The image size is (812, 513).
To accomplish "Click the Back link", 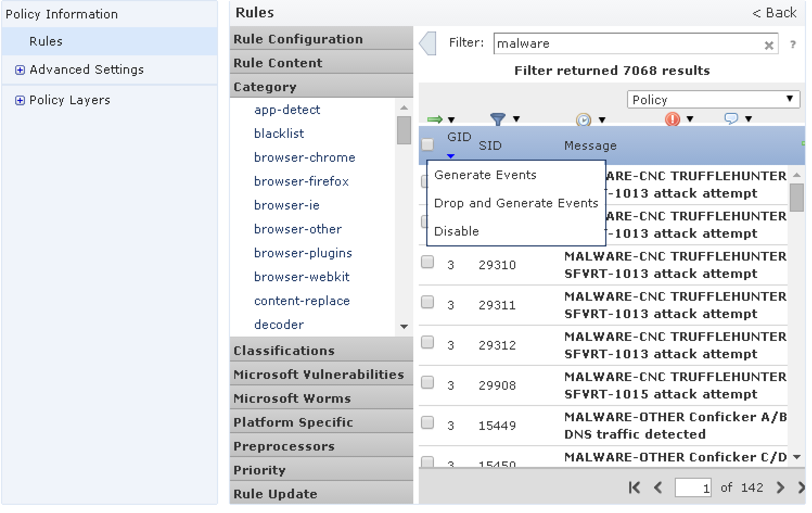I will 774,13.
